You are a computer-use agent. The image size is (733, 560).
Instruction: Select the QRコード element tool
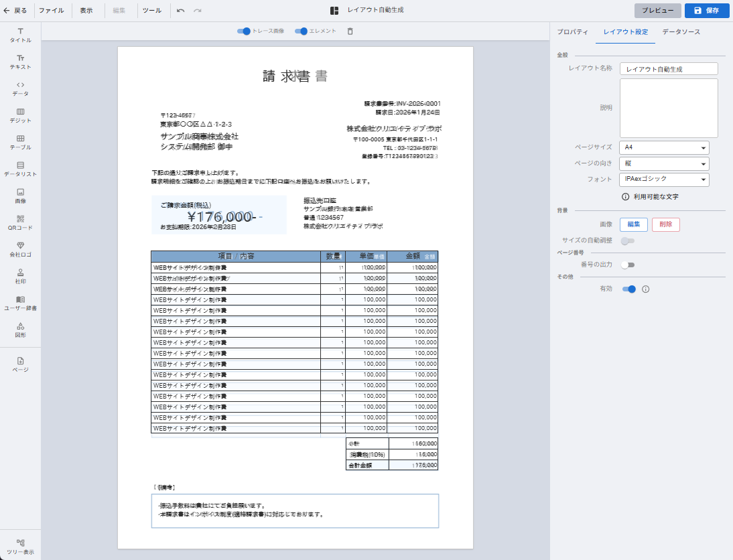click(x=20, y=222)
